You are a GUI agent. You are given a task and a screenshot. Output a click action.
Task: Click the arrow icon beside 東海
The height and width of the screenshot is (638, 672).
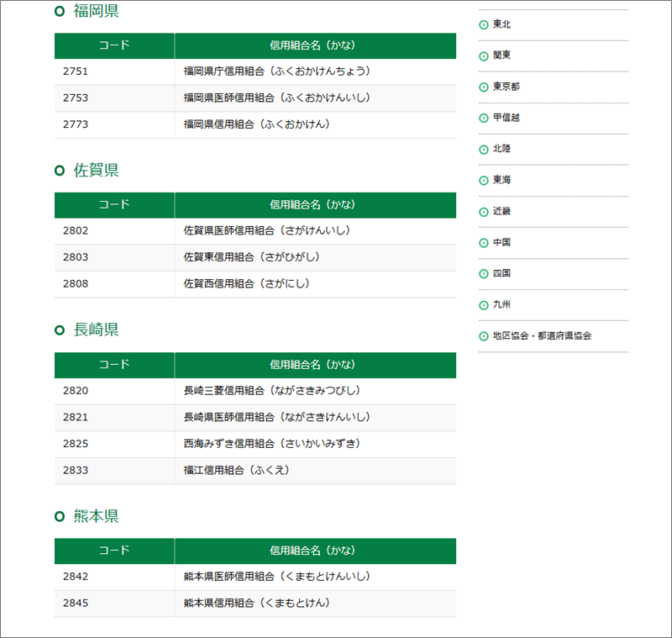(484, 181)
